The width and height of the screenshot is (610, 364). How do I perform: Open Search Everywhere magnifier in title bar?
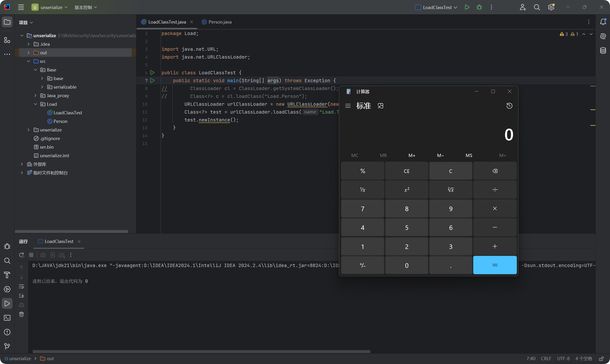pyautogui.click(x=537, y=7)
